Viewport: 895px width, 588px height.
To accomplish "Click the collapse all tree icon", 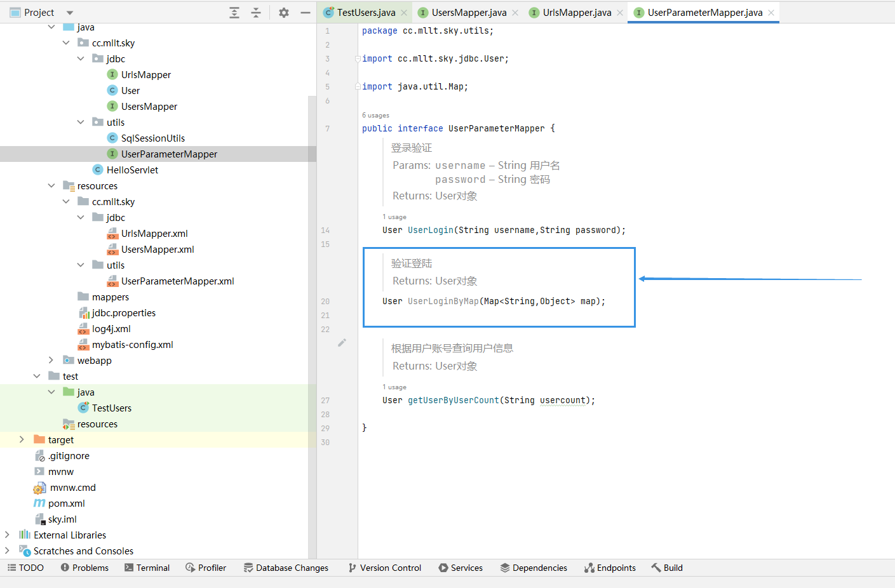I will [256, 13].
